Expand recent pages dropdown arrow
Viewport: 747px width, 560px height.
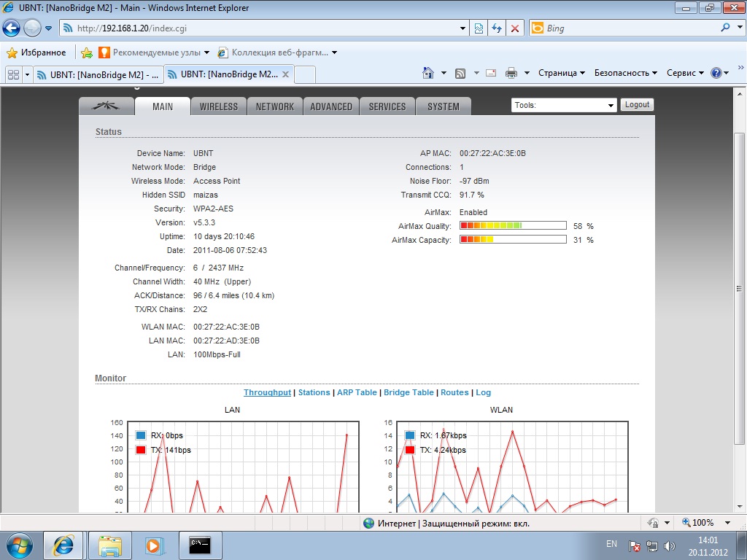48,28
